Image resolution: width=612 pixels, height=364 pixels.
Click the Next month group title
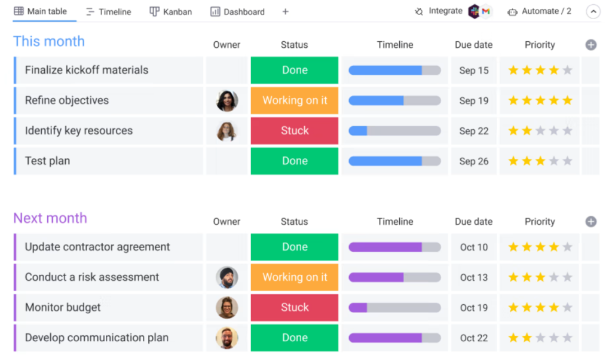(50, 218)
